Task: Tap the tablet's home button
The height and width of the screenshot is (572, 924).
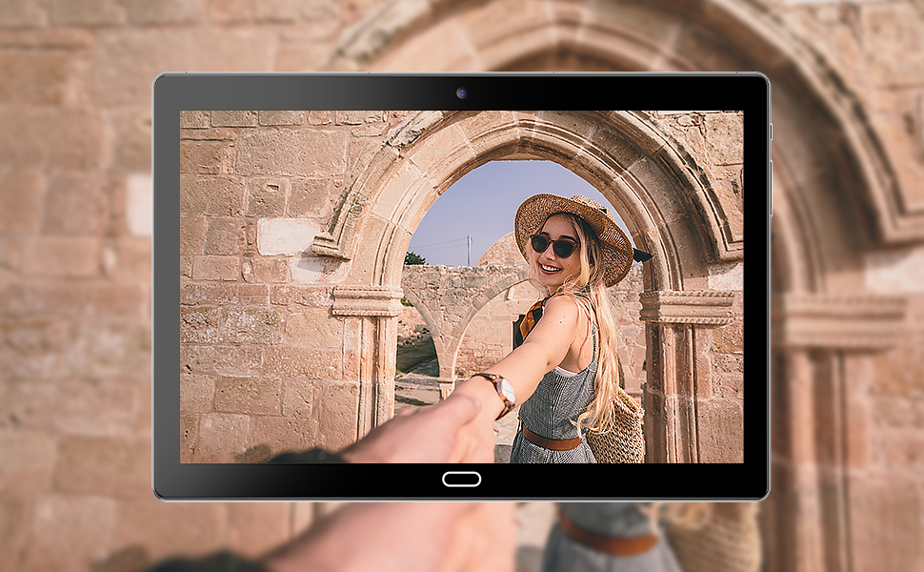Action: coord(461,479)
